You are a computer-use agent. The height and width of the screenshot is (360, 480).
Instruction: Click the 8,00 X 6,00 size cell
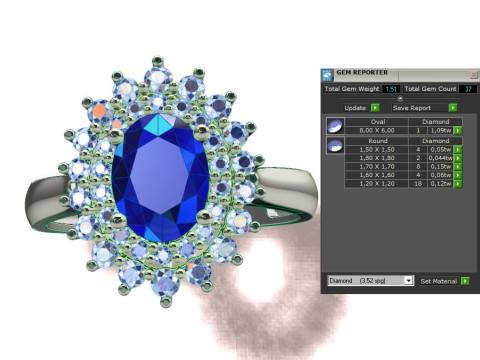click(x=377, y=130)
